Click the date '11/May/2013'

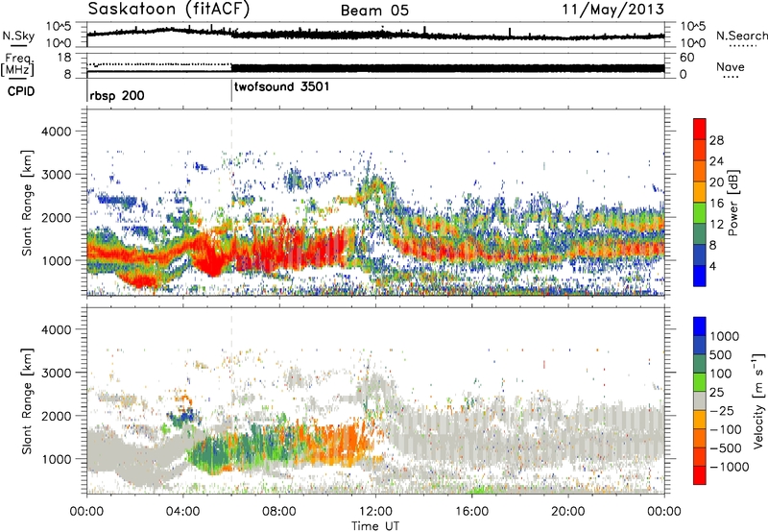(613, 10)
